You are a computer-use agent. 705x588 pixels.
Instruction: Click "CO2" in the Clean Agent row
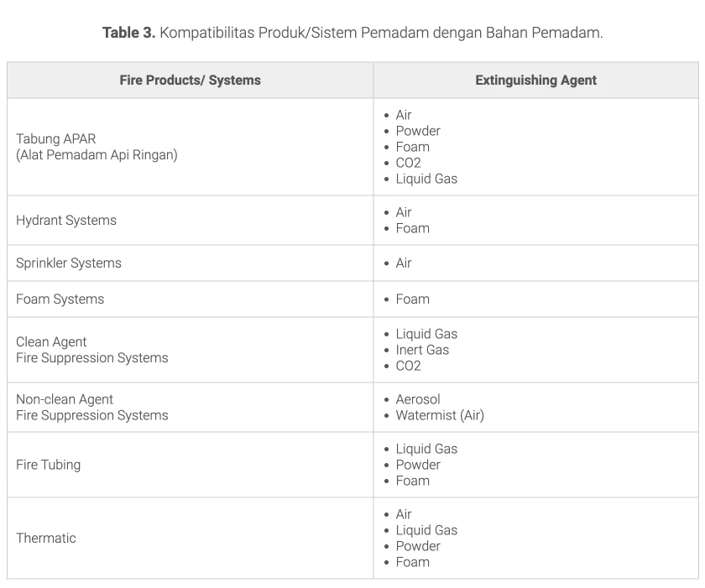click(408, 366)
